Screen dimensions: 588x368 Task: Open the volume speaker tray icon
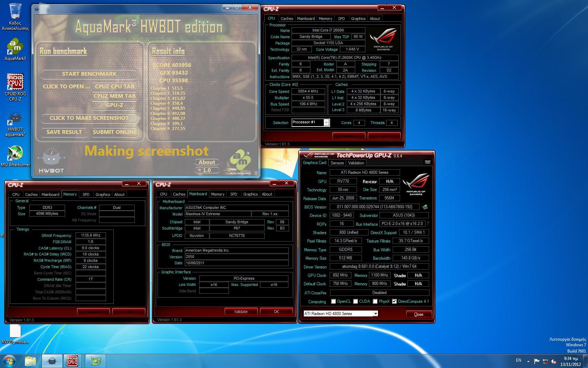(x=554, y=361)
